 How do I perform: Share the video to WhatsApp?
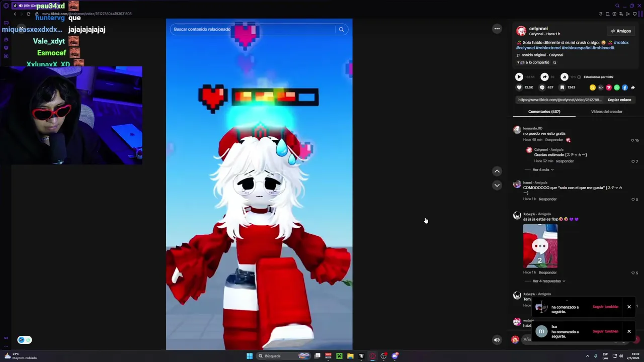click(x=617, y=87)
